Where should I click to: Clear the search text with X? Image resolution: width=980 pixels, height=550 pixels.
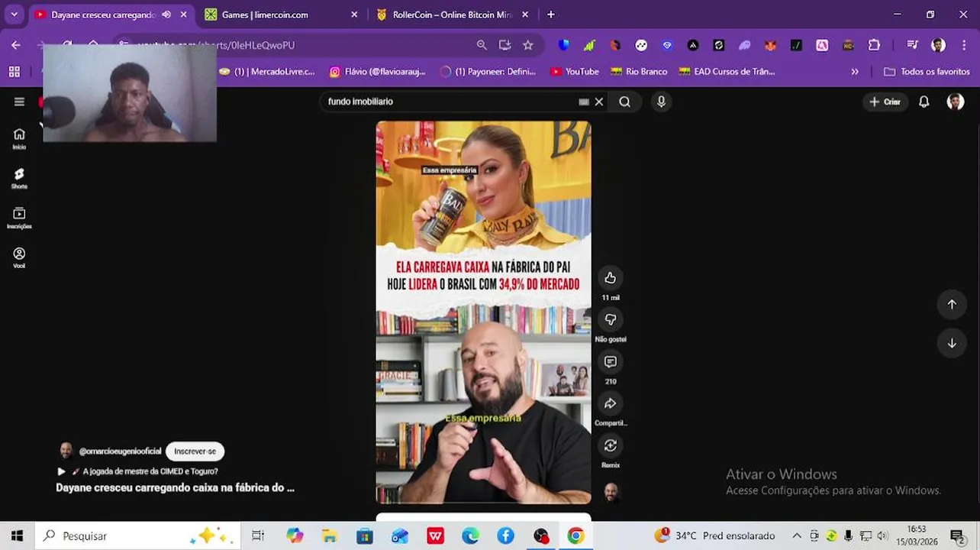pos(599,102)
